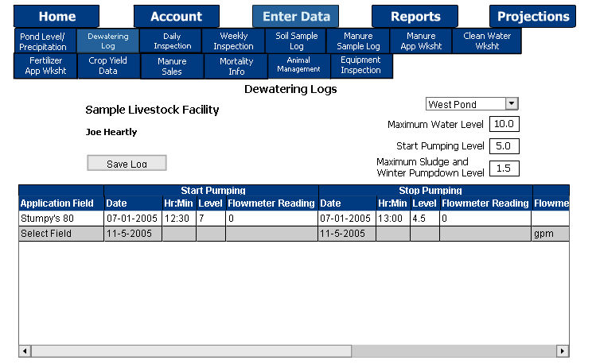596x364 pixels.
Task: Select the Stumpy's 80 field cell
Action: point(61,219)
